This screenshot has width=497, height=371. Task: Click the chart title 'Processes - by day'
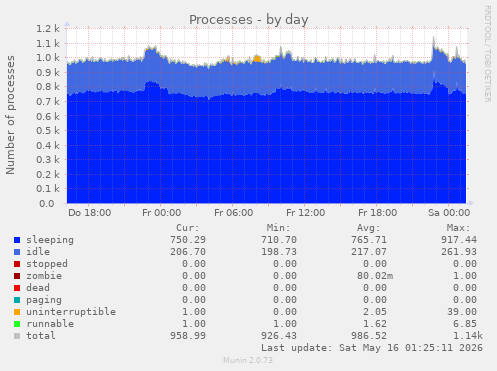[x=249, y=20]
